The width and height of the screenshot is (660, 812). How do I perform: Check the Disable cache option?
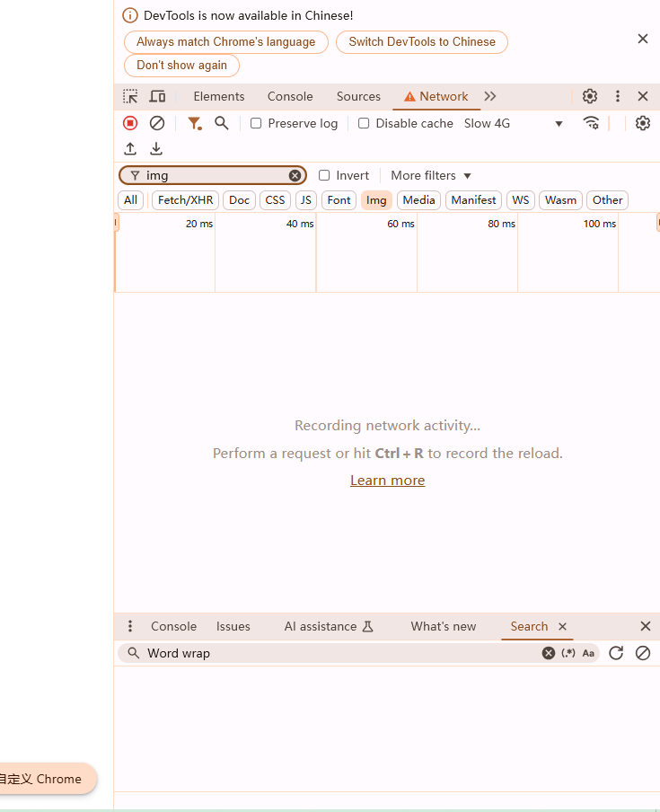pyautogui.click(x=364, y=123)
